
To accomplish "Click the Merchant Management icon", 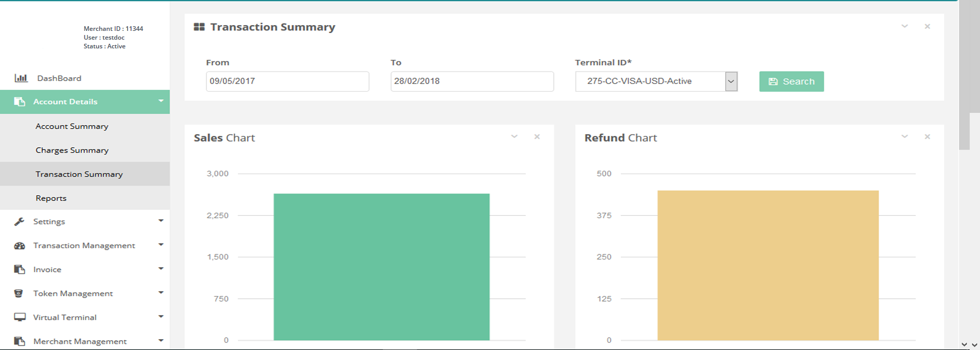I will [x=20, y=341].
